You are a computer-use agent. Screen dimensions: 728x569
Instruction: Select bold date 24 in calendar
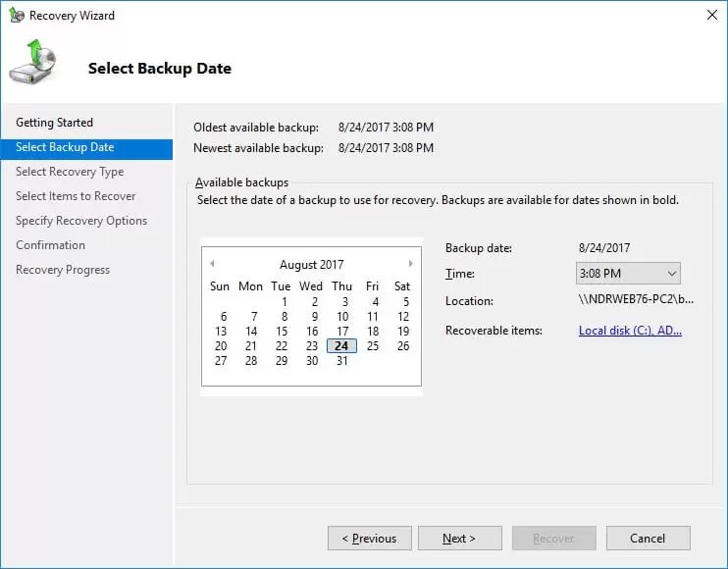pos(341,346)
